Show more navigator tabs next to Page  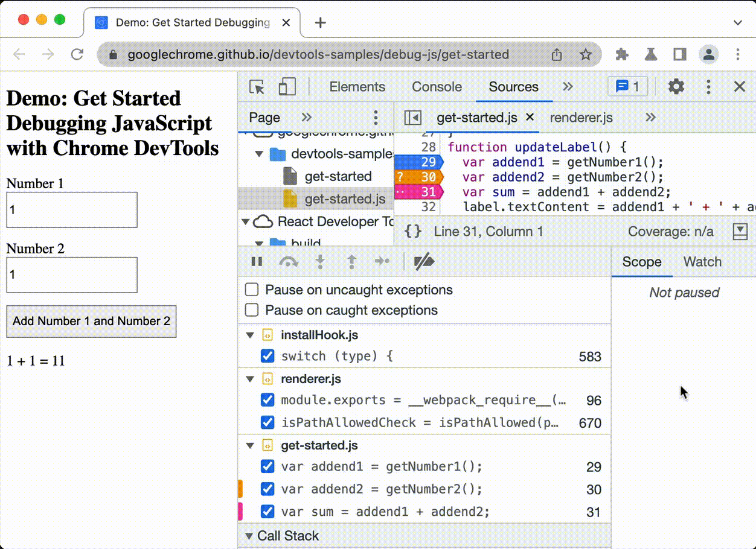306,117
